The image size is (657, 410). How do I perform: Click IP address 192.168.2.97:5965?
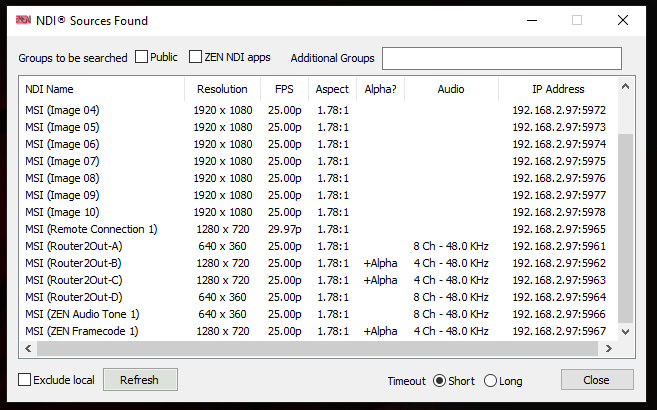coord(559,229)
